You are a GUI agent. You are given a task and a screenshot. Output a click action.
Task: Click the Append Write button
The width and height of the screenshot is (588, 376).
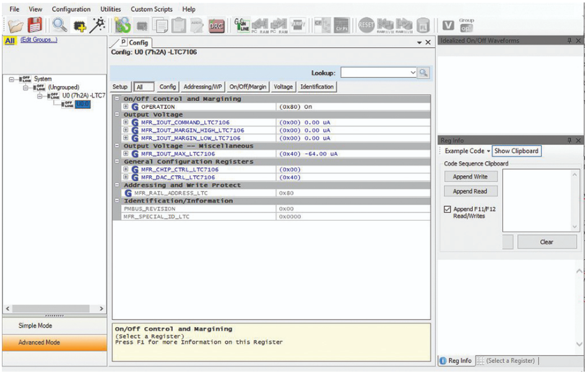[470, 176]
